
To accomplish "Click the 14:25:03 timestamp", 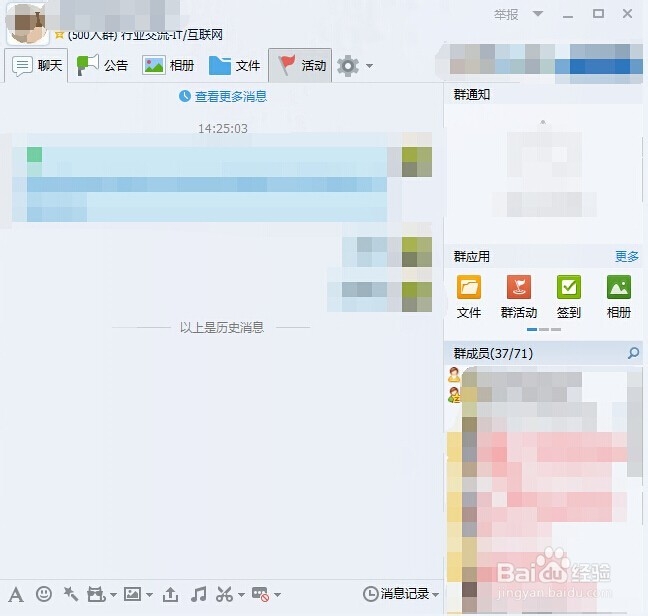I will coord(223,128).
